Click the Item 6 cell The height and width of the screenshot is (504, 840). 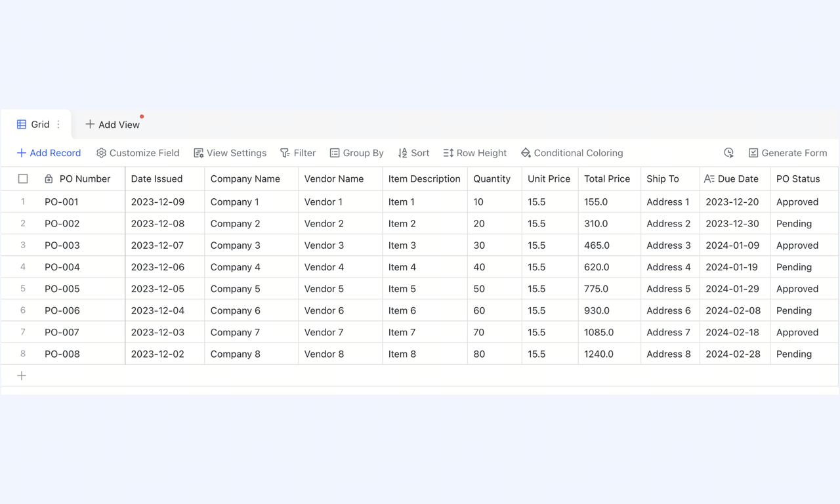(x=425, y=310)
